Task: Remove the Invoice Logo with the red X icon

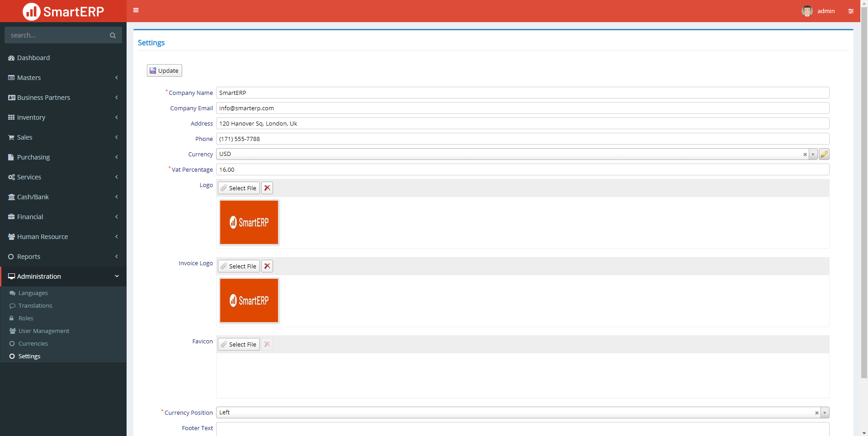Action: (x=267, y=266)
